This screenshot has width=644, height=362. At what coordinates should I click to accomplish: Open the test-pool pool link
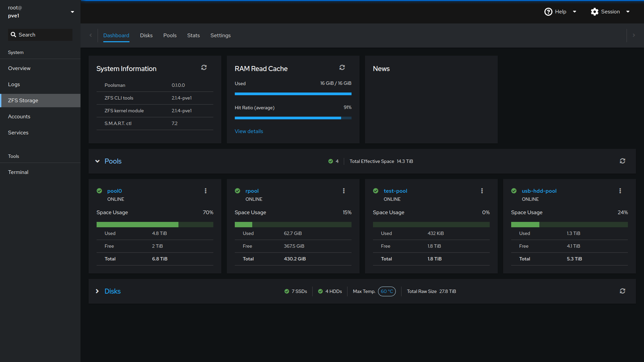395,191
